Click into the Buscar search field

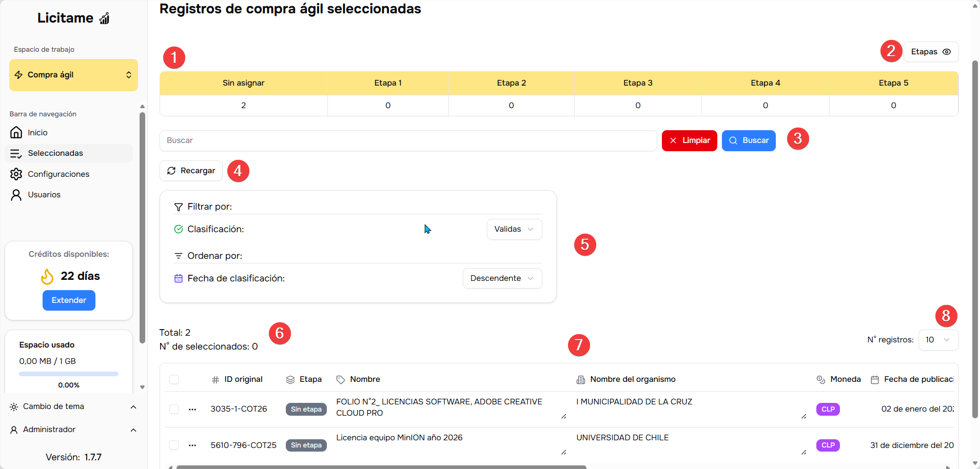(408, 140)
